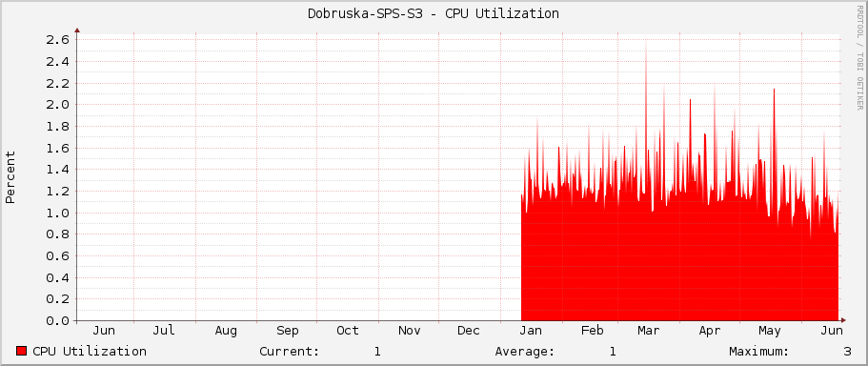Click the 2.4 y-axis tick label

point(57,61)
